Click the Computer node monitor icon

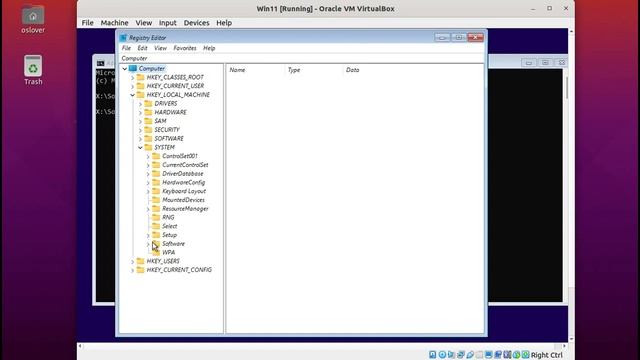pos(133,69)
